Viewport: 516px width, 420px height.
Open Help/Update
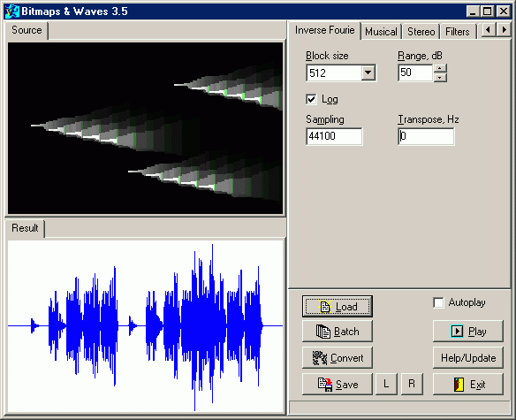coord(468,358)
